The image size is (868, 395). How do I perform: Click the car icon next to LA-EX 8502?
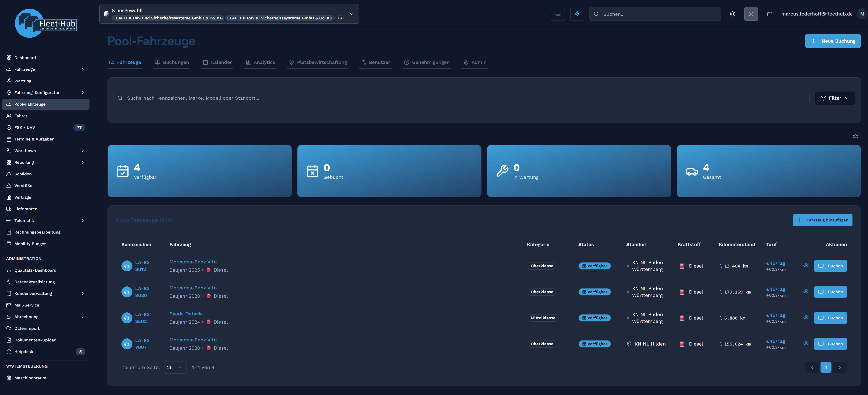click(127, 318)
